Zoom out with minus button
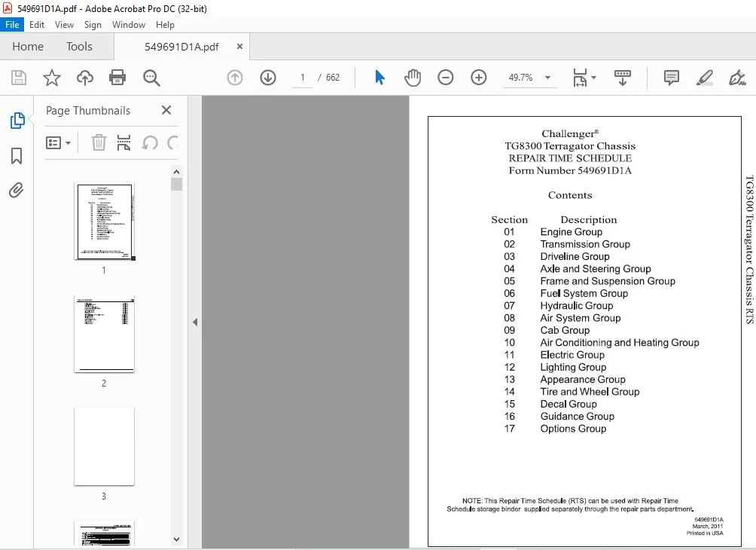The width and height of the screenshot is (756, 550). tap(446, 78)
